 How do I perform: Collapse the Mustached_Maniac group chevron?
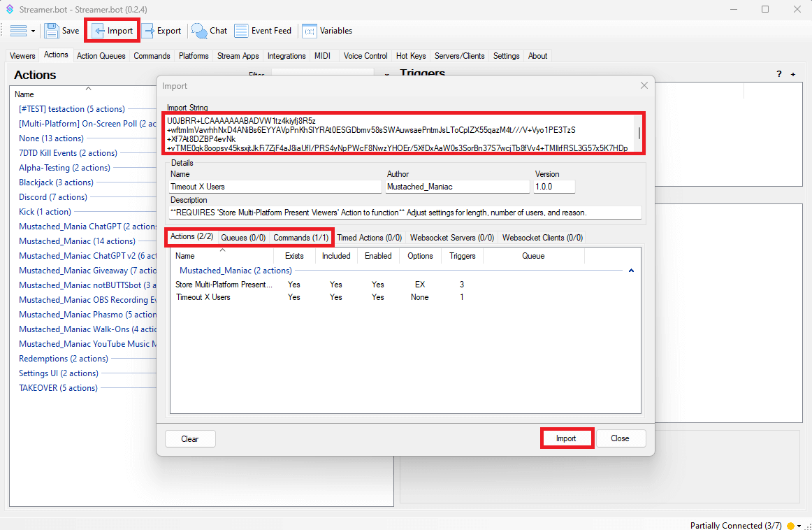[x=631, y=271]
